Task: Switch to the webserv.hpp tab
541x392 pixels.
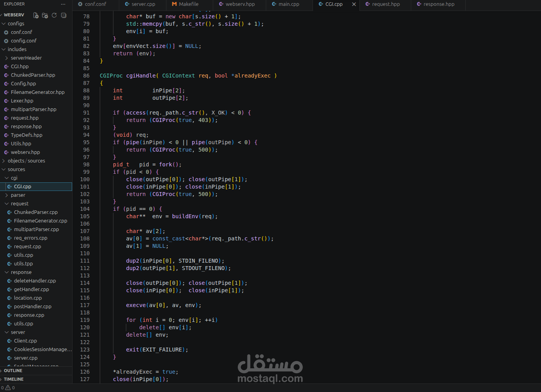Action: pyautogui.click(x=240, y=4)
